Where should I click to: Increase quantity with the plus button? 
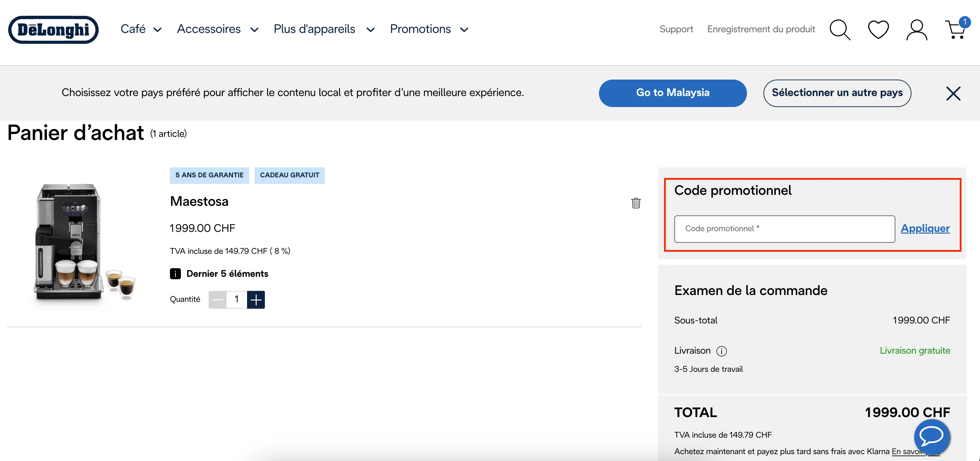(x=256, y=299)
